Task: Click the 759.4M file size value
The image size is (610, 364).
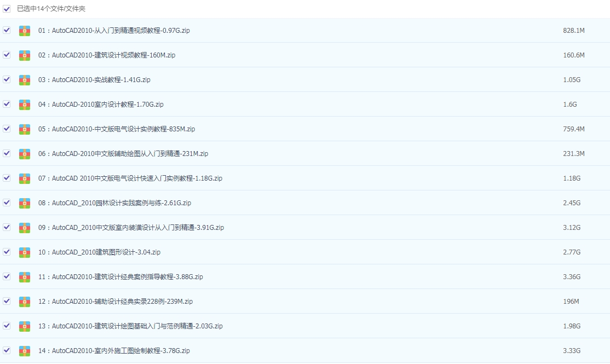Action: pyautogui.click(x=574, y=129)
